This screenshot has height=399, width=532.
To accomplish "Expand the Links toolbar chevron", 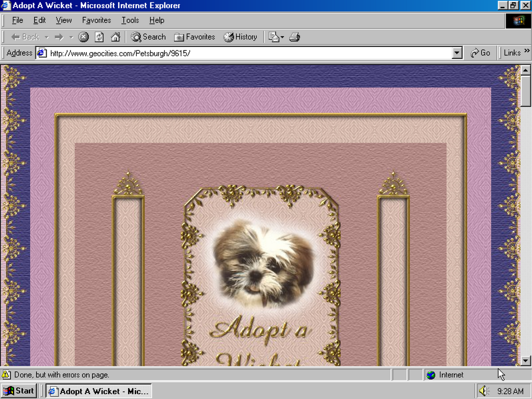I will pyautogui.click(x=527, y=51).
